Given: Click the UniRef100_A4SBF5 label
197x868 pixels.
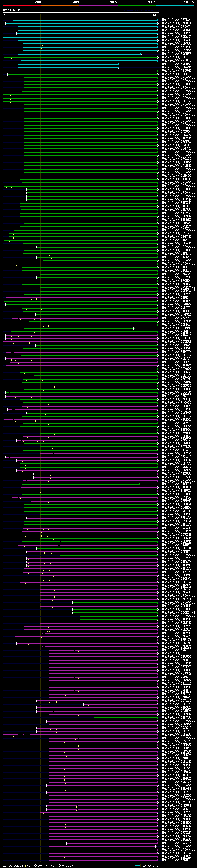Looking at the screenshot, I should [177, 257].
